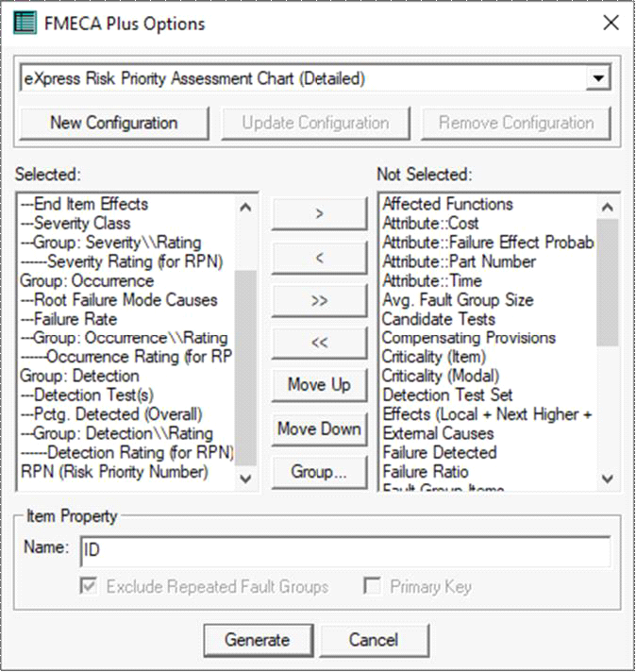Viewport: 636px width, 672px height.
Task: Click the Not Selected list scroll-down arrow
Action: click(x=608, y=479)
